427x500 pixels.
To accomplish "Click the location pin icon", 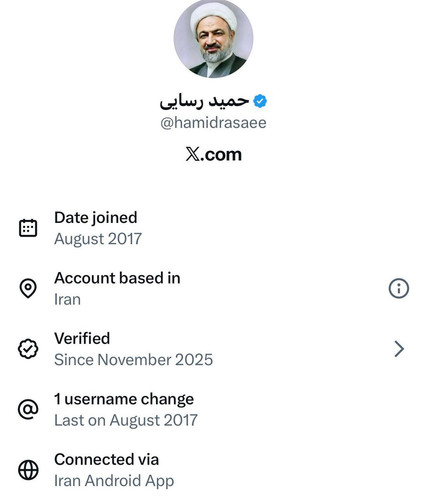I will click(28, 288).
